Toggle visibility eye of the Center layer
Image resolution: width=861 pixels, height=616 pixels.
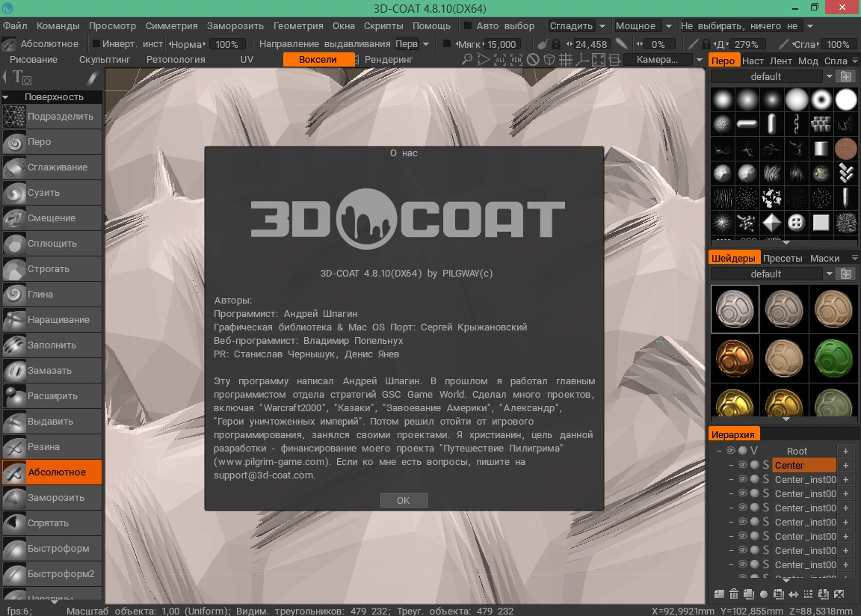pos(742,465)
